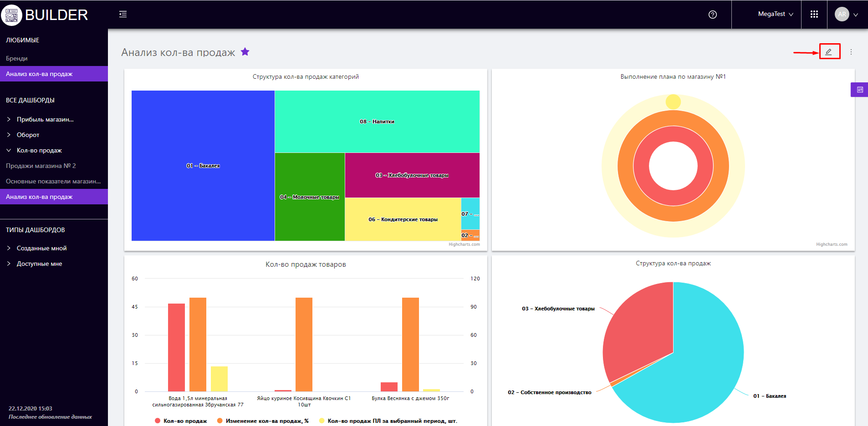Open the MegaTest account dropdown
Image resolution: width=868 pixels, height=426 pixels.
775,15
